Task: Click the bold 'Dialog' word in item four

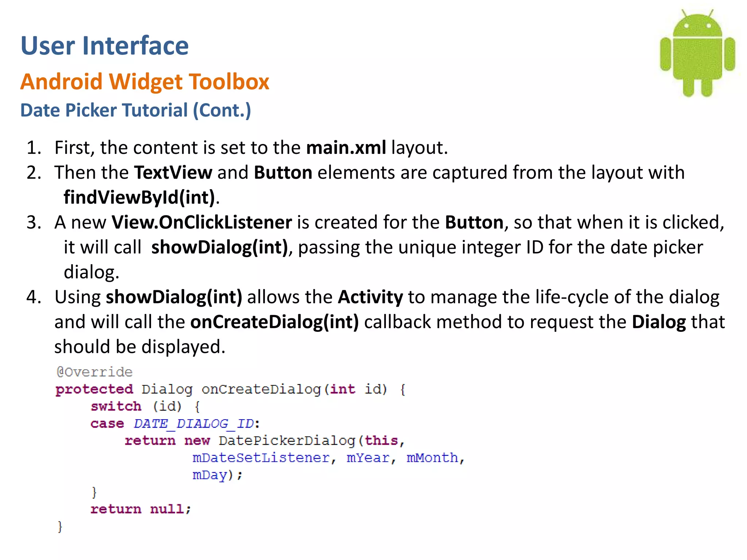Action: pos(658,322)
